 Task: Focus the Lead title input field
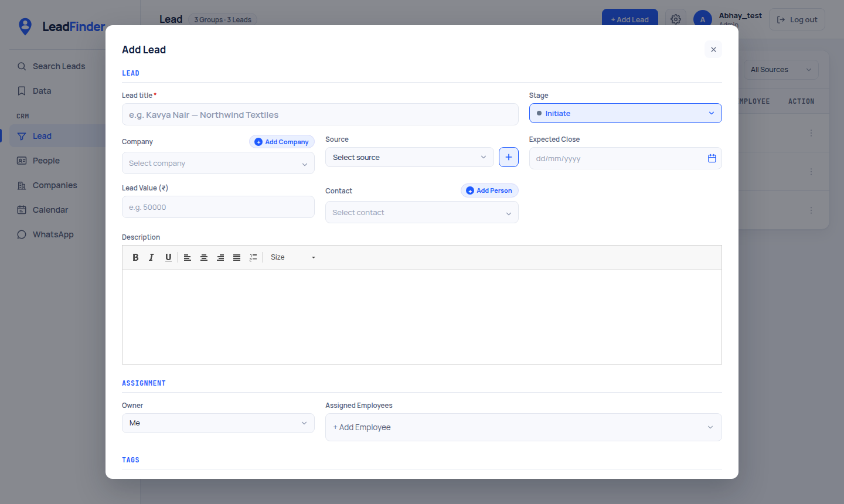point(320,114)
